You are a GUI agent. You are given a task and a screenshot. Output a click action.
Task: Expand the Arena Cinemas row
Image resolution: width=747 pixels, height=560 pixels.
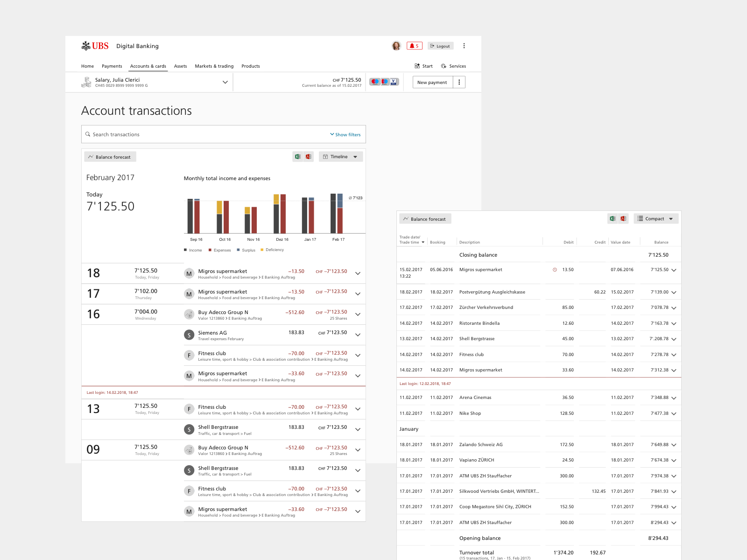coord(674,398)
